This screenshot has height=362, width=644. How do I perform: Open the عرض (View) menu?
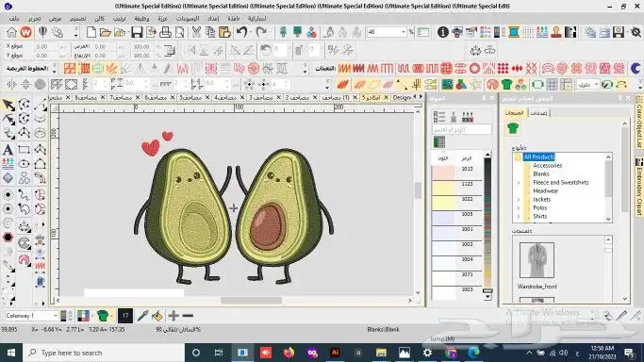(x=55, y=19)
